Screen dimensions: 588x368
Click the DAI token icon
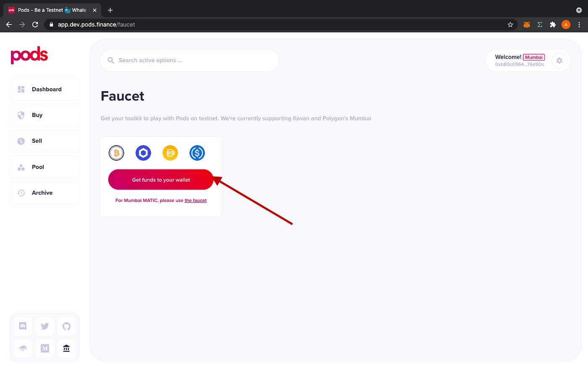pyautogui.click(x=170, y=153)
